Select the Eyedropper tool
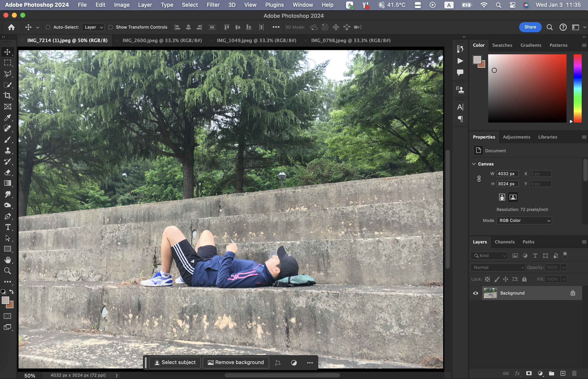This screenshot has height=379, width=588. (x=7, y=117)
